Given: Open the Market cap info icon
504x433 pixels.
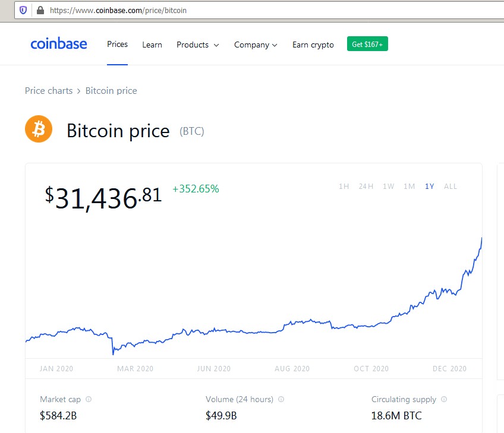Looking at the screenshot, I should pyautogui.click(x=89, y=399).
